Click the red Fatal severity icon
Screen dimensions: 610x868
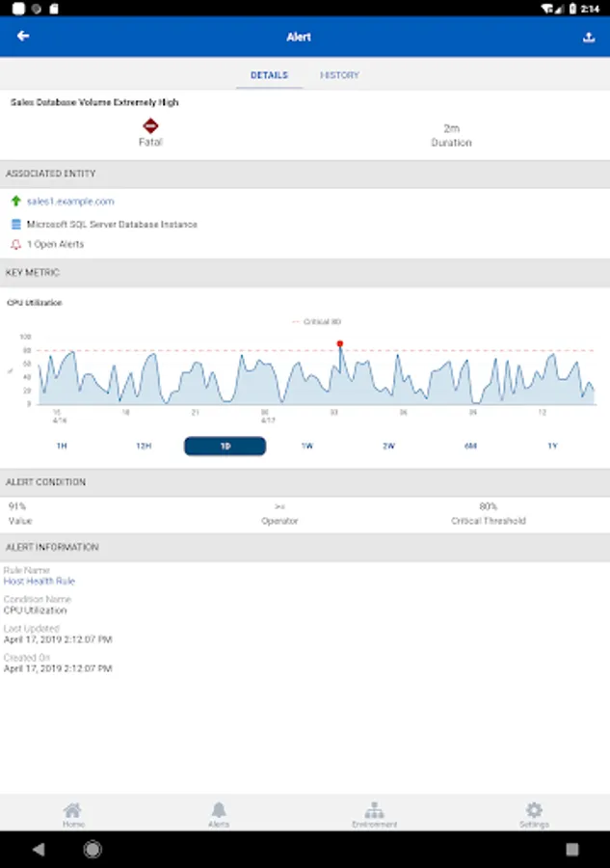click(150, 125)
